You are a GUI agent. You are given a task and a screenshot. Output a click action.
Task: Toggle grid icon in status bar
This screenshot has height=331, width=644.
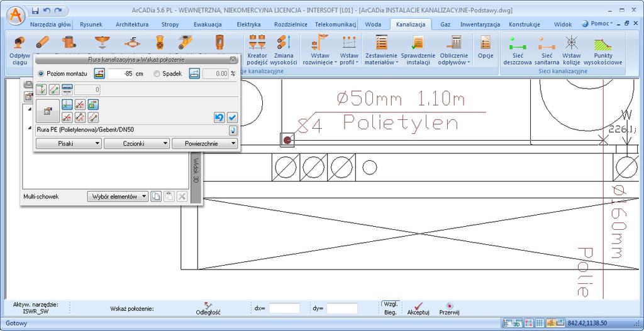(x=540, y=323)
